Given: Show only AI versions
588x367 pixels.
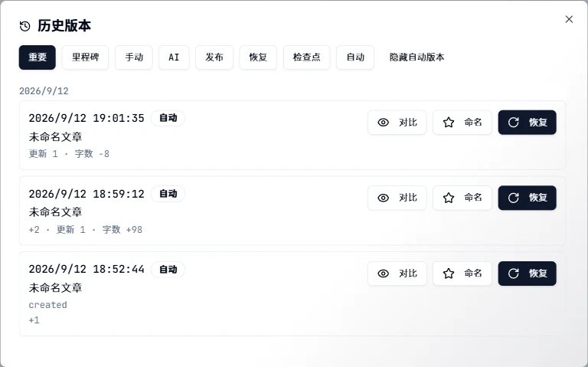Looking at the screenshot, I should tap(174, 57).
